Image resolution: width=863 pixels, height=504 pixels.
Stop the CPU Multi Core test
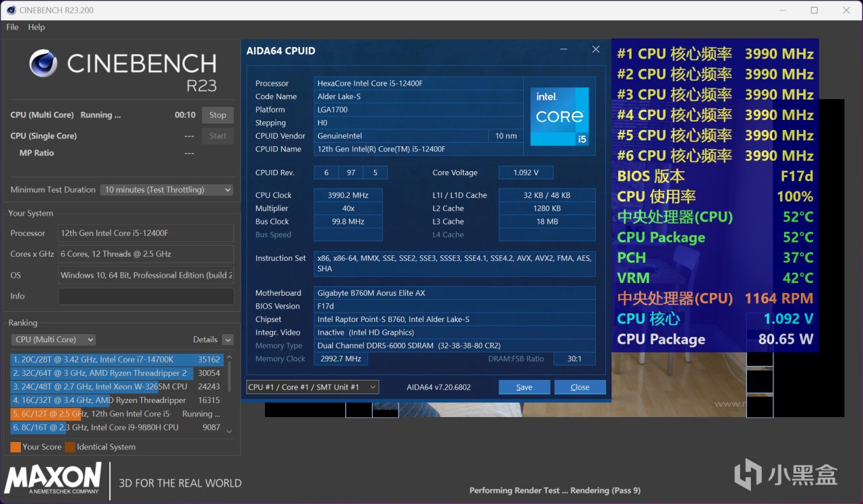pyautogui.click(x=218, y=115)
